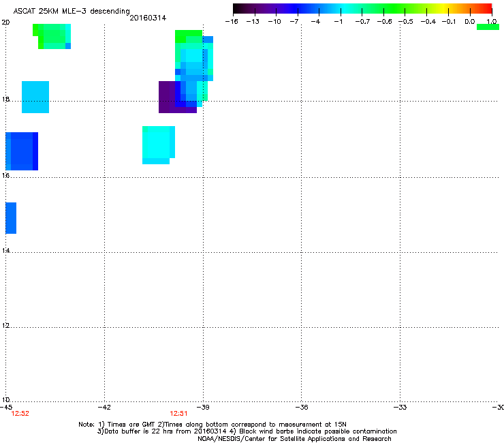Click the title "ASCAT 25KM MLE-3 descending"
504x443 pixels.
[72, 12]
